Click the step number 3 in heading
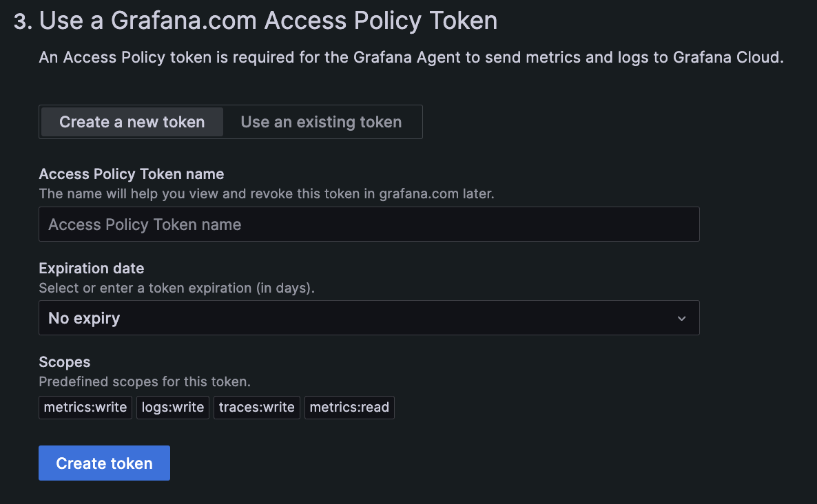The width and height of the screenshot is (817, 504). click(21, 21)
